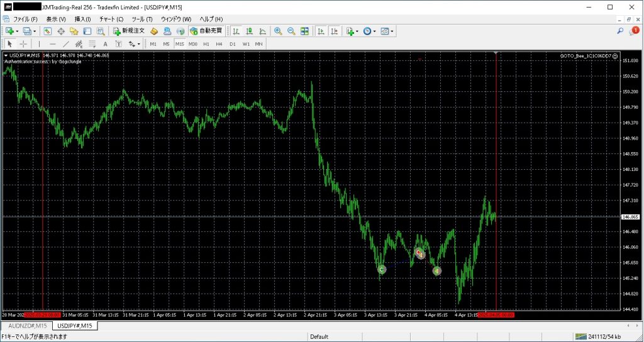
Task: Open the new chart dropdown arrow
Action: click(x=18, y=31)
